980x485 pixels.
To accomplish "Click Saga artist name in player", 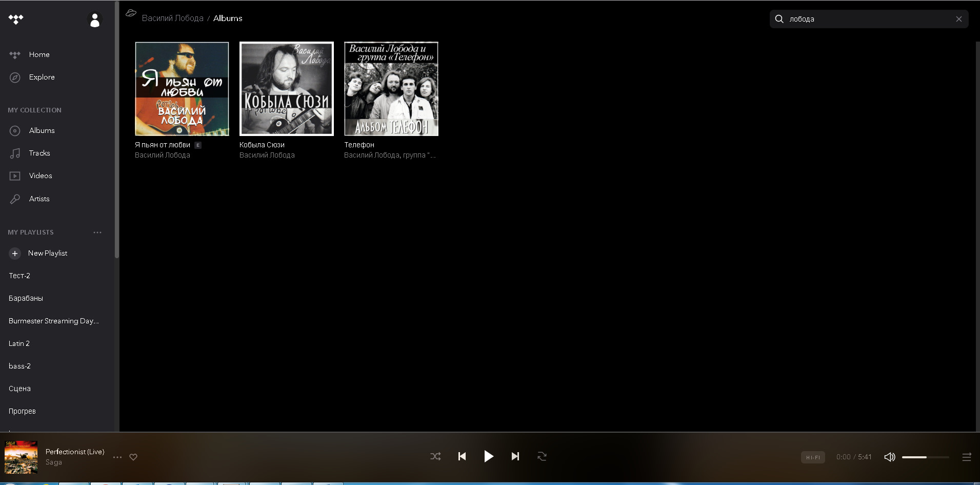I will tap(54, 462).
